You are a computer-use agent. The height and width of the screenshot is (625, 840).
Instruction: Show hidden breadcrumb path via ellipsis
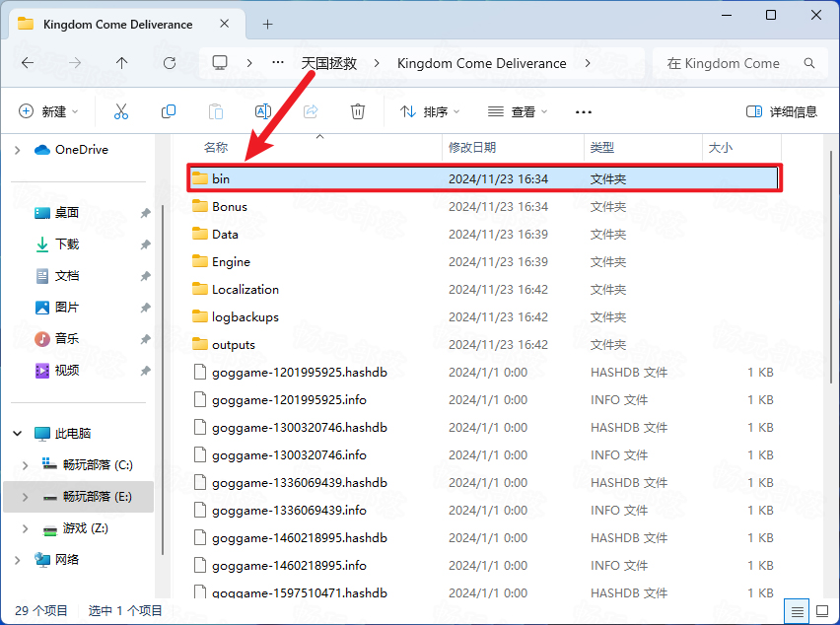[277, 63]
